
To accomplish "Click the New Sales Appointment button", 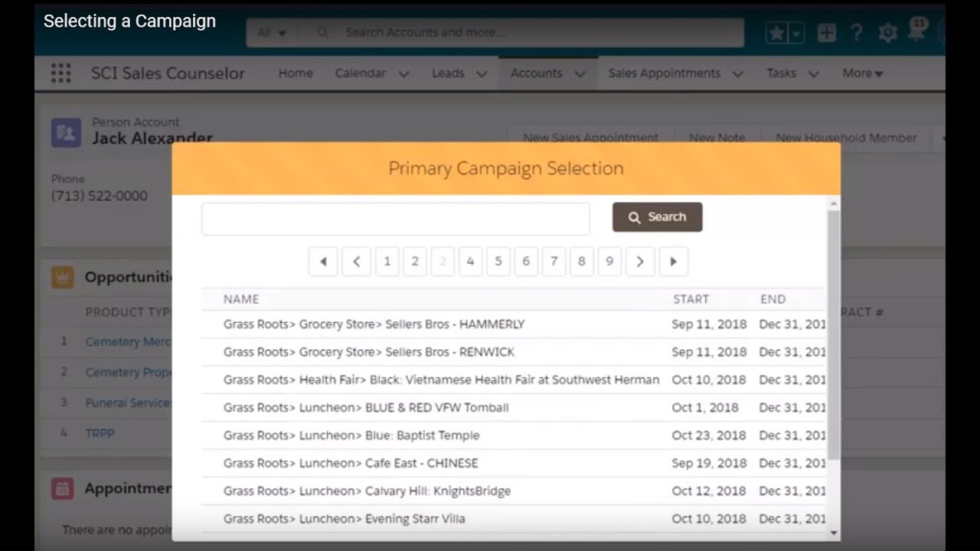I will (x=590, y=138).
